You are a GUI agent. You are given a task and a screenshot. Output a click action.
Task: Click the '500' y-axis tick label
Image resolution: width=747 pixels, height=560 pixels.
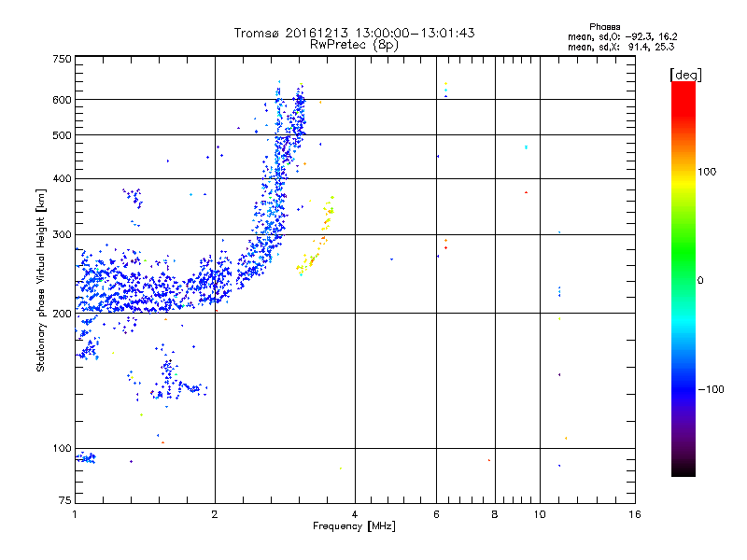click(62, 135)
